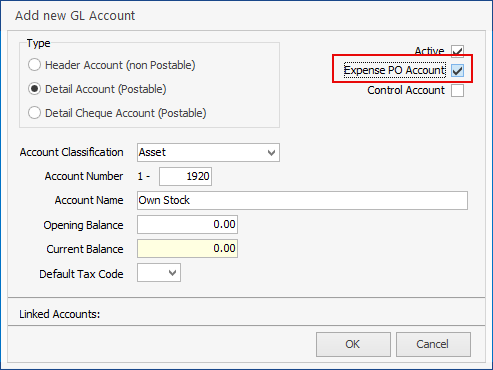The width and height of the screenshot is (493, 370).
Task: Click the Default Tax Code label
Action: click(x=81, y=274)
